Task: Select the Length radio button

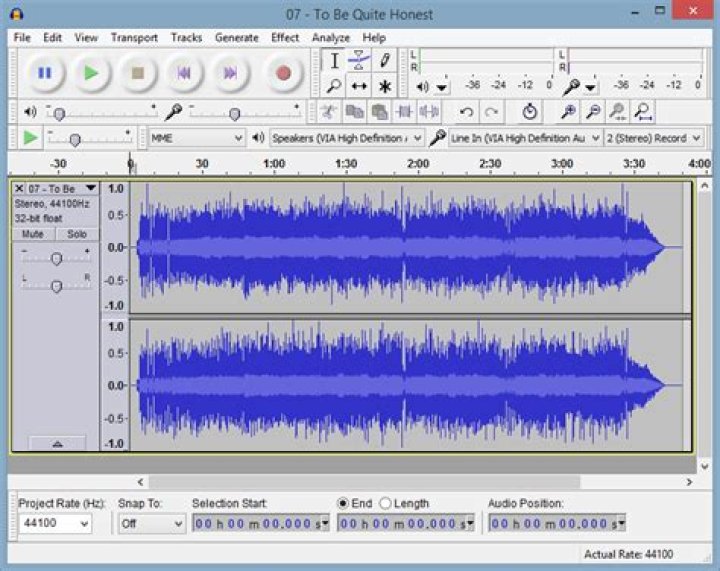Action: pos(385,504)
